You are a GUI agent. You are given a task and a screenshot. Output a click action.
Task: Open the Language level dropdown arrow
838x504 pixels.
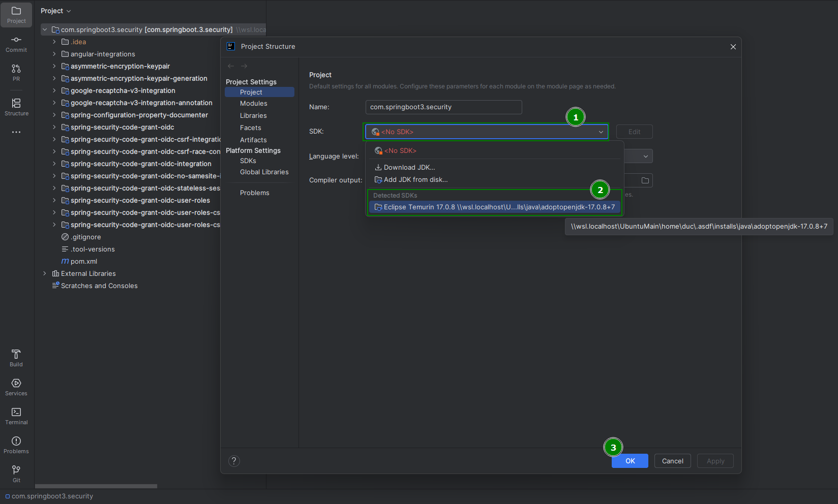click(646, 156)
